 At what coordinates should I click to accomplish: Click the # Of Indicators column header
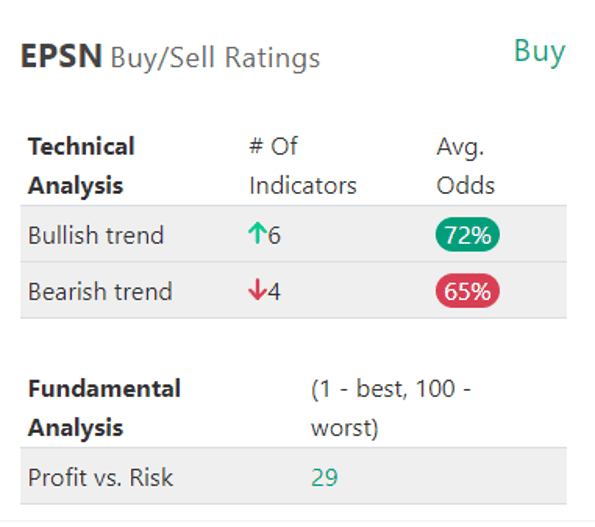coord(303,166)
